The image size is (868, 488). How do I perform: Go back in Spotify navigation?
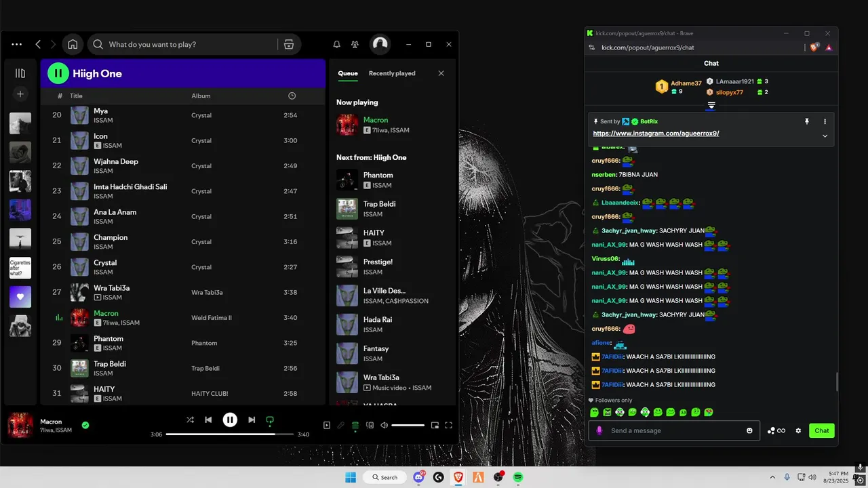pyautogui.click(x=38, y=44)
